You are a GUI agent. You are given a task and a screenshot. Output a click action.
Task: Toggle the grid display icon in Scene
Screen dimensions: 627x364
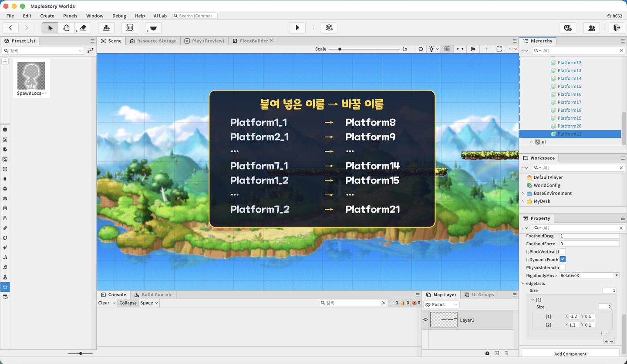(447, 49)
